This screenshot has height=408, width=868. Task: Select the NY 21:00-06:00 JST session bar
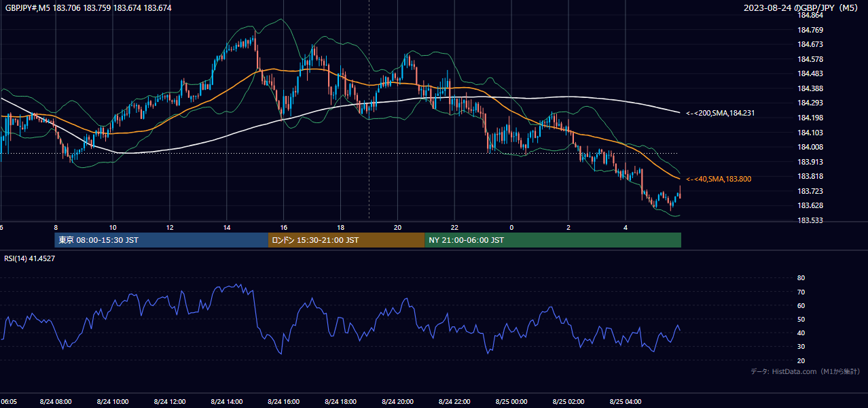click(x=553, y=240)
